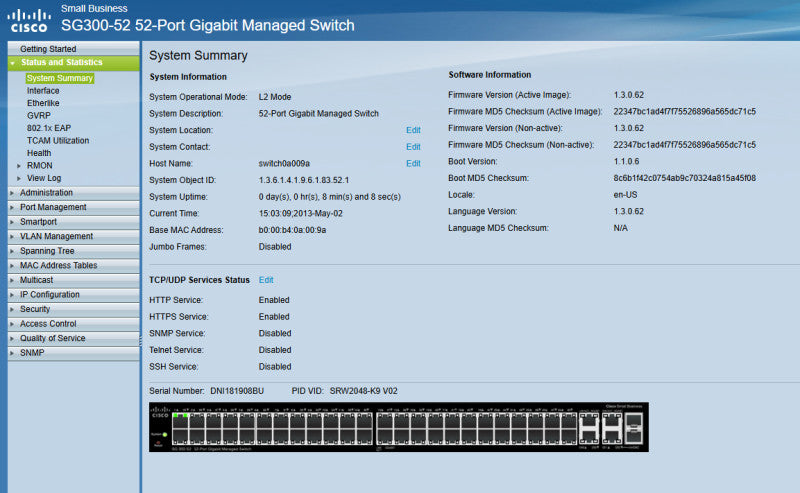Select SSH Service Disabled status

[x=275, y=367]
